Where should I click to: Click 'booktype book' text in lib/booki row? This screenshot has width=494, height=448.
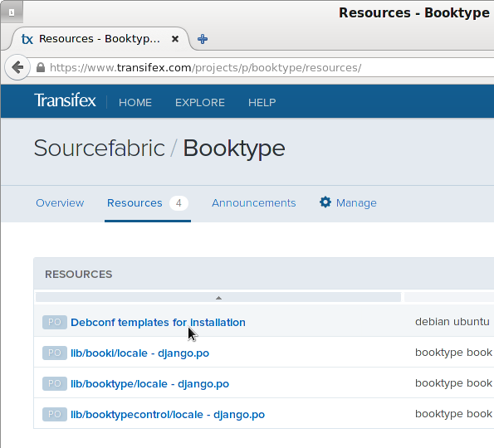453,353
